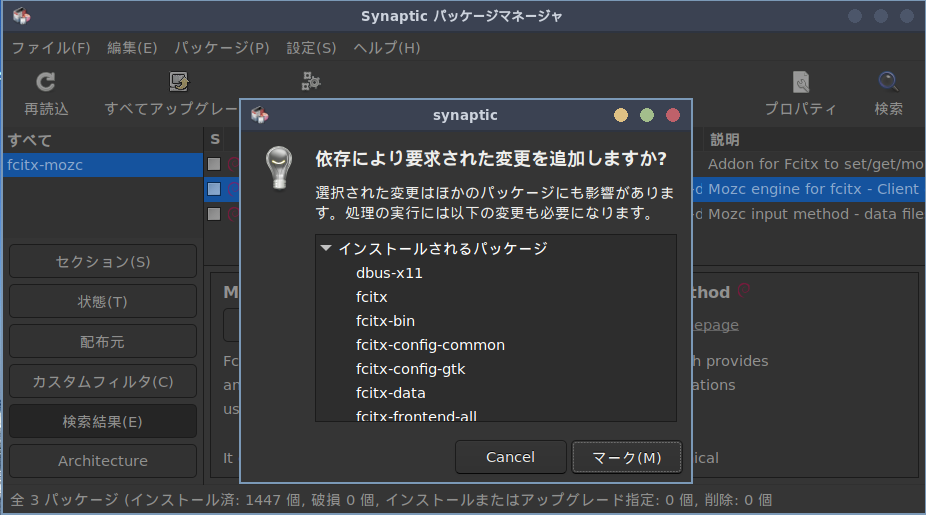Select fcitx-mozc in the search list
The width and height of the screenshot is (926, 515).
click(x=103, y=165)
